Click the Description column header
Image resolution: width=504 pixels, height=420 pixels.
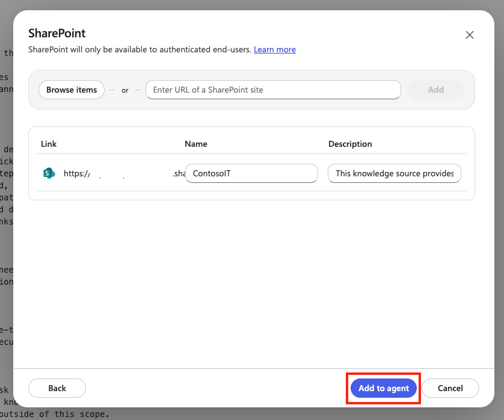pos(350,144)
